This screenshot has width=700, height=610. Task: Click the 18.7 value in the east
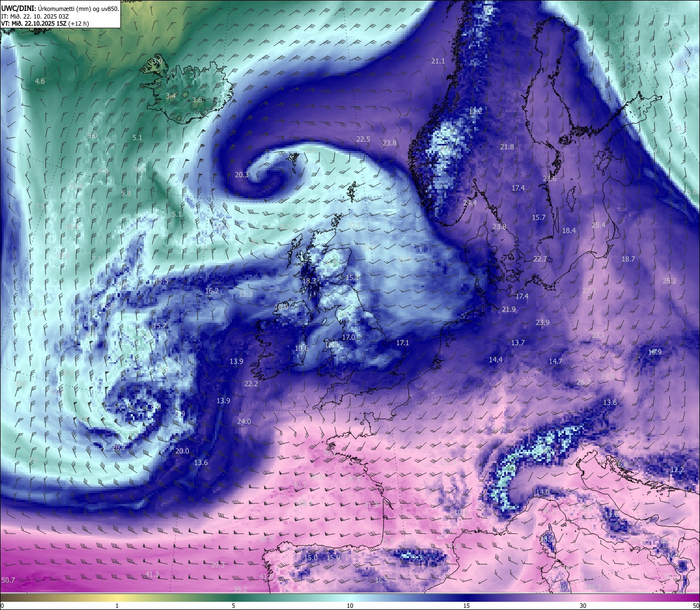pos(628,259)
